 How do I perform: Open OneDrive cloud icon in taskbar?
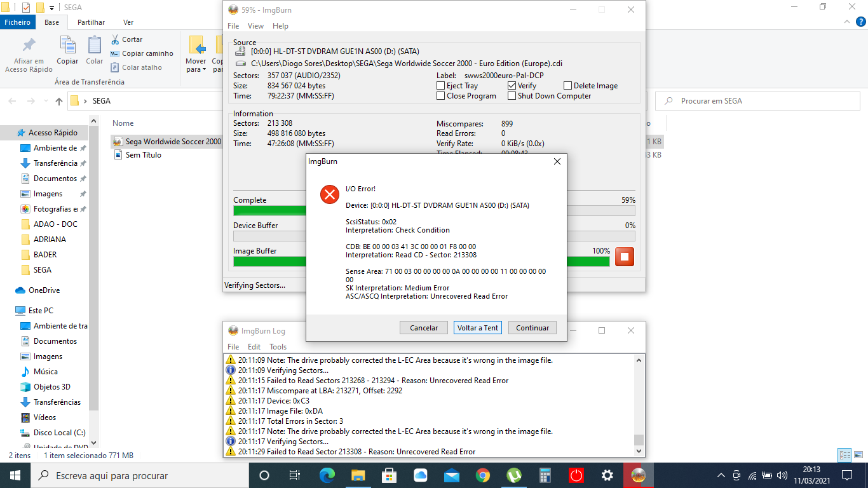click(421, 475)
